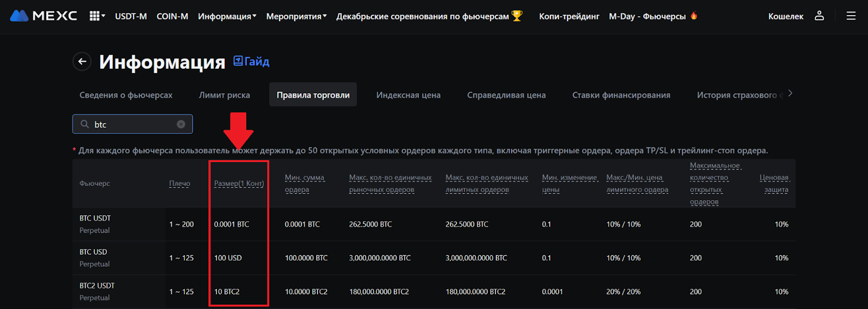Click the search magnifier icon
868x309 pixels.
tap(85, 124)
